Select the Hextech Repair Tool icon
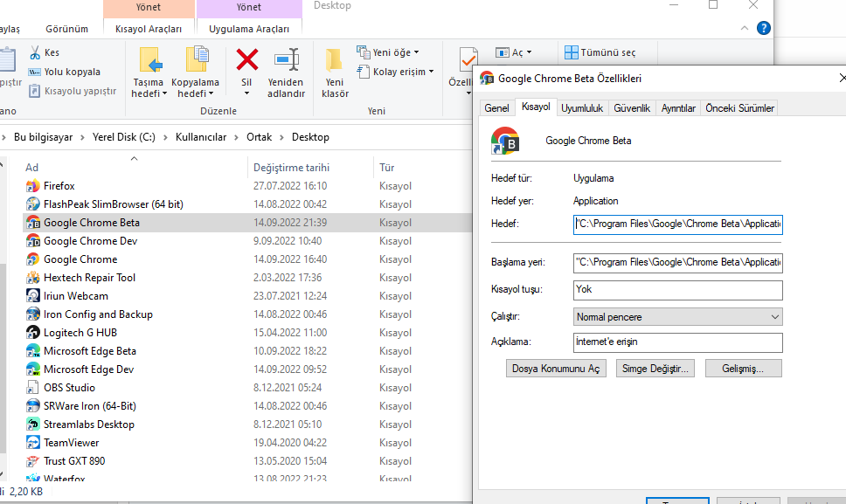Screen dimensions: 846x504 (33, 278)
